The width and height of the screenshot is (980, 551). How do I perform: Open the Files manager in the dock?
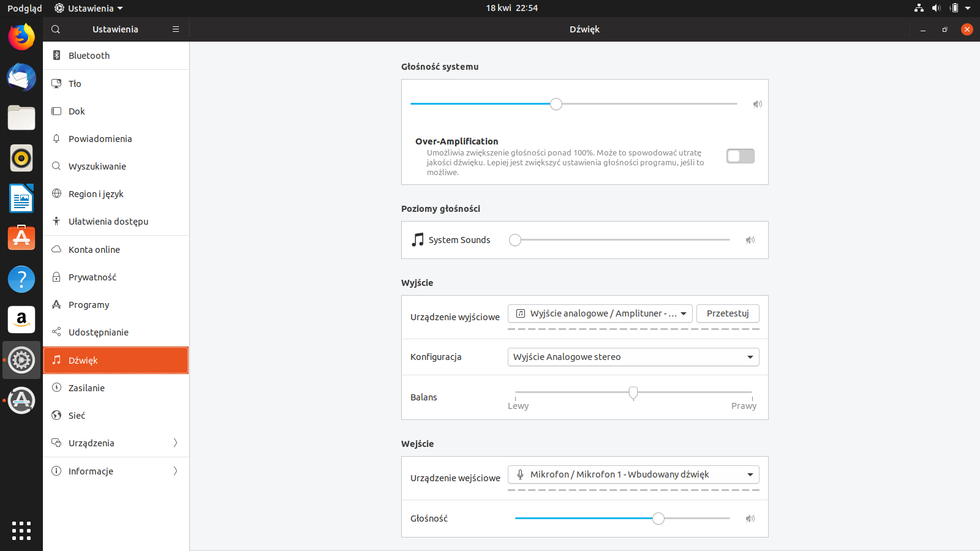point(21,118)
